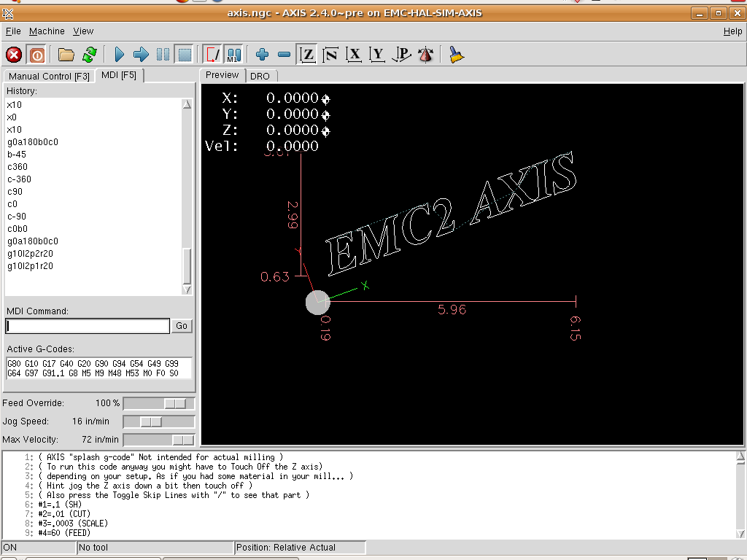This screenshot has height=560, width=747.
Task: Toggle between drag and rotate mode
Action: tap(425, 55)
